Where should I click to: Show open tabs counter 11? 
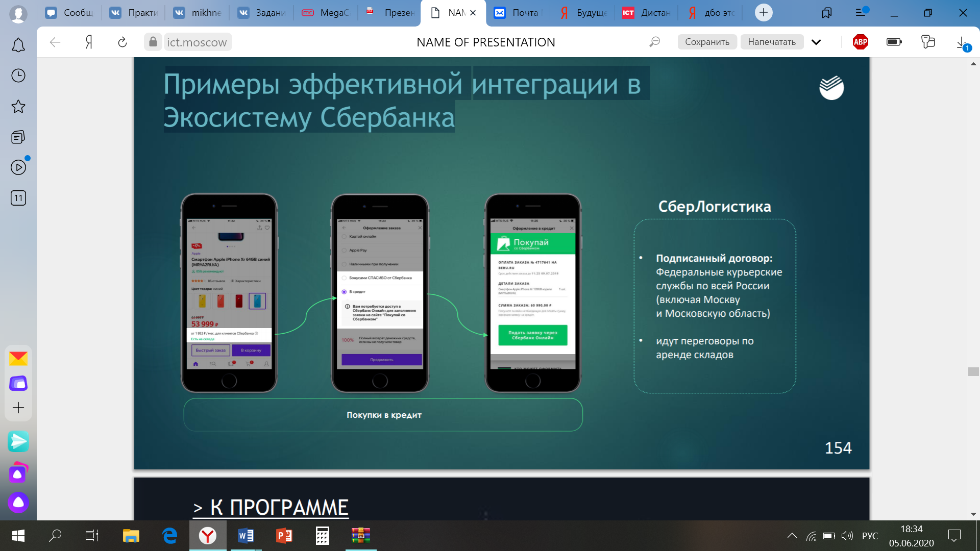(x=18, y=198)
